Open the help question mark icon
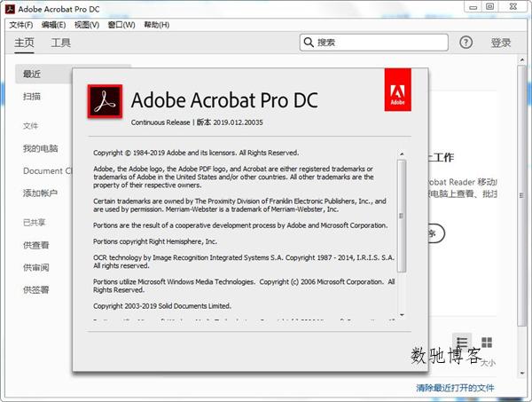 (x=465, y=43)
